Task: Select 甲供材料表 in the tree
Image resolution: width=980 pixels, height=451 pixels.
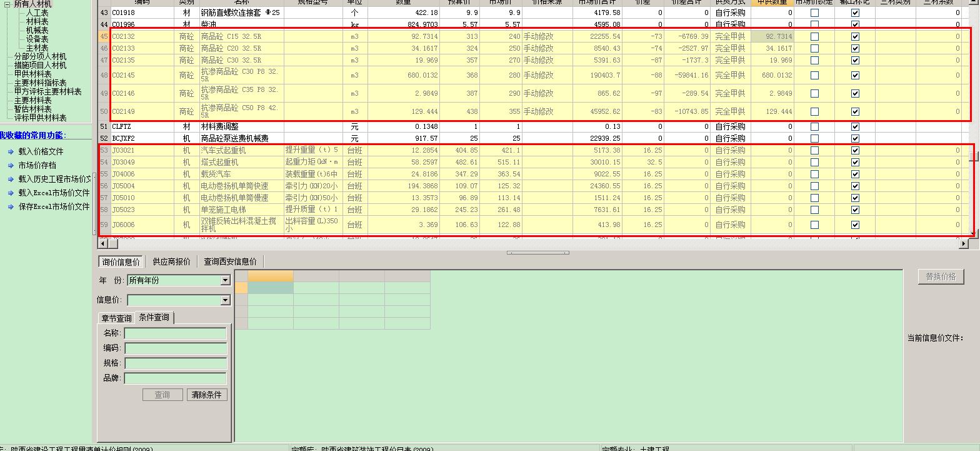Action: [x=32, y=74]
